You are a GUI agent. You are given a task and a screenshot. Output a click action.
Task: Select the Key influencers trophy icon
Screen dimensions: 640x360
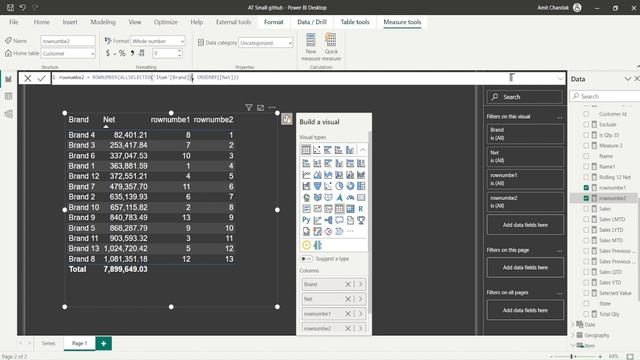tap(361, 220)
